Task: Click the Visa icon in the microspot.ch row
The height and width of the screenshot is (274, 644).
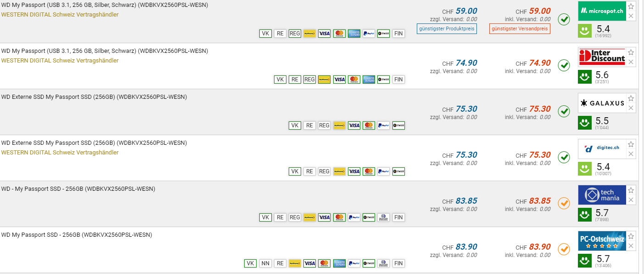Action: 324,34
